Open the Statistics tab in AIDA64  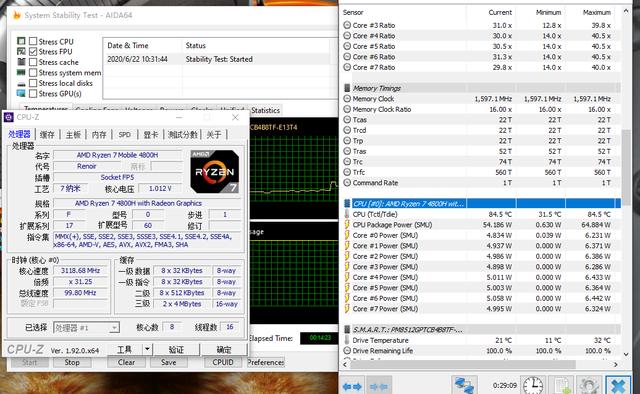pyautogui.click(x=266, y=111)
